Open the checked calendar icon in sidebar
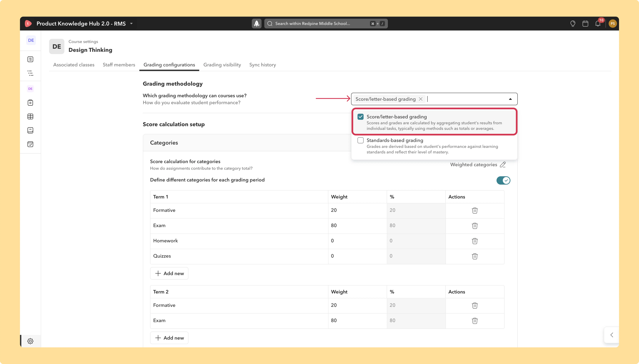This screenshot has width=639, height=364. click(x=30, y=144)
